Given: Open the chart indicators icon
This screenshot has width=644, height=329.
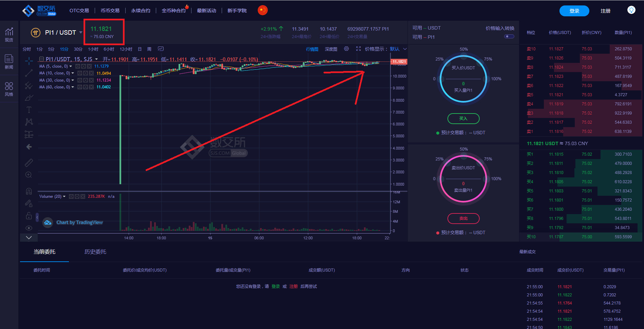Looking at the screenshot, I should coord(161,49).
